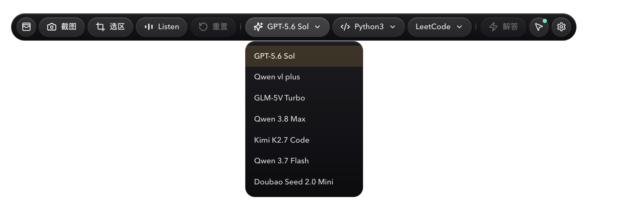The height and width of the screenshot is (217, 644).
Task: Click the code brackets icon beside Python3
Action: (345, 27)
